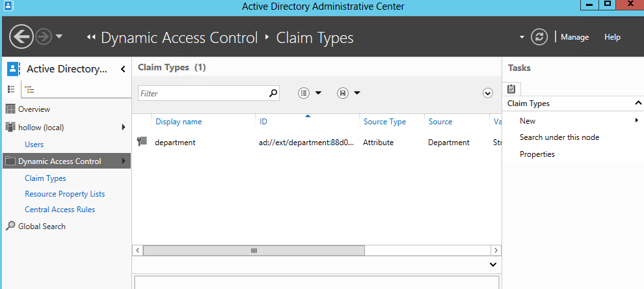Click the back navigation arrow button

(x=21, y=36)
